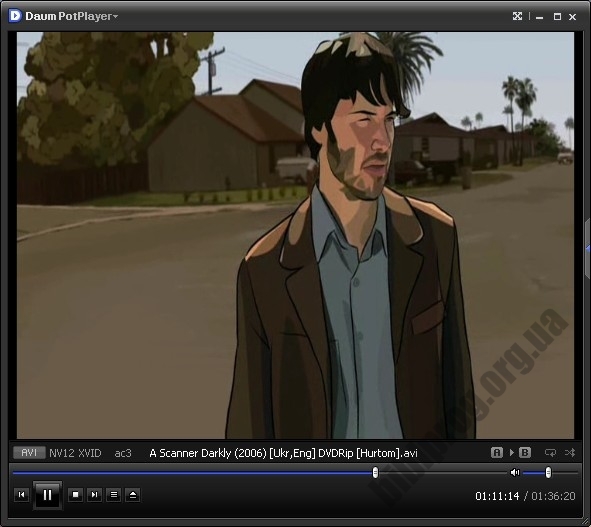Click the AVI format badge
Screen dimensions: 591x527
(x=29, y=452)
